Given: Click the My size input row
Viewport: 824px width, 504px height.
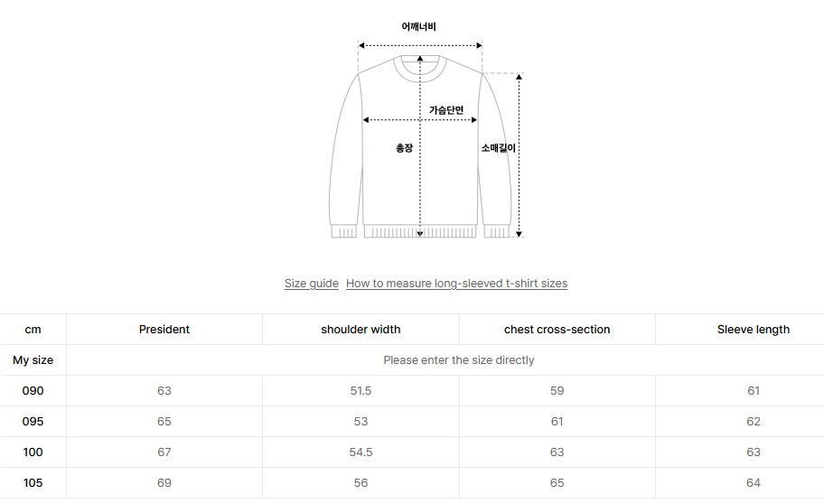Looking at the screenshot, I should tap(458, 360).
